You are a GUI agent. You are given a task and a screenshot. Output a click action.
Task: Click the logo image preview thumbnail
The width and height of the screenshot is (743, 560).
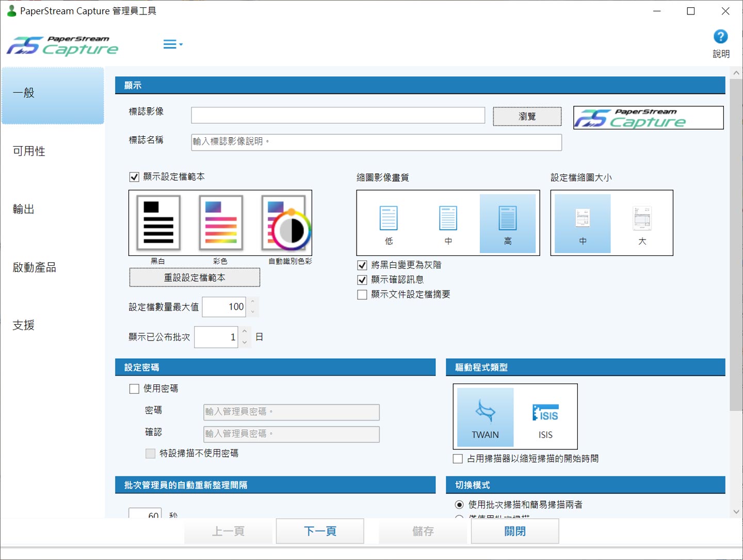(648, 118)
